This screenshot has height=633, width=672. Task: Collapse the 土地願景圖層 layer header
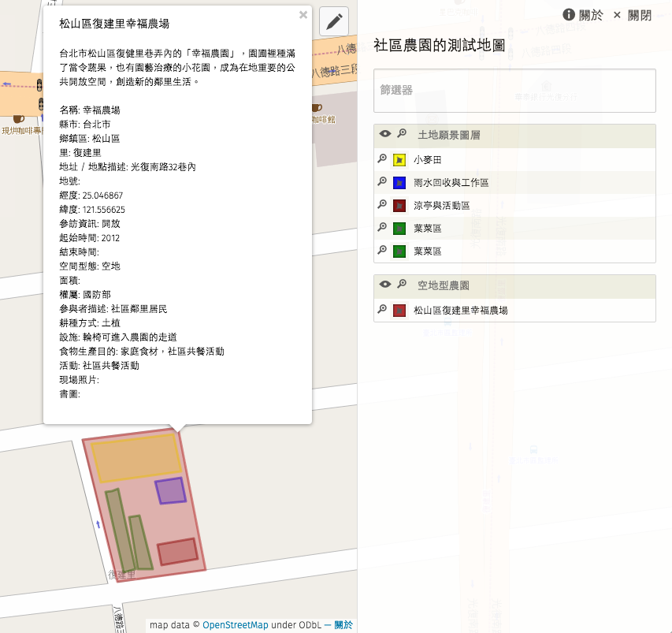(449, 135)
